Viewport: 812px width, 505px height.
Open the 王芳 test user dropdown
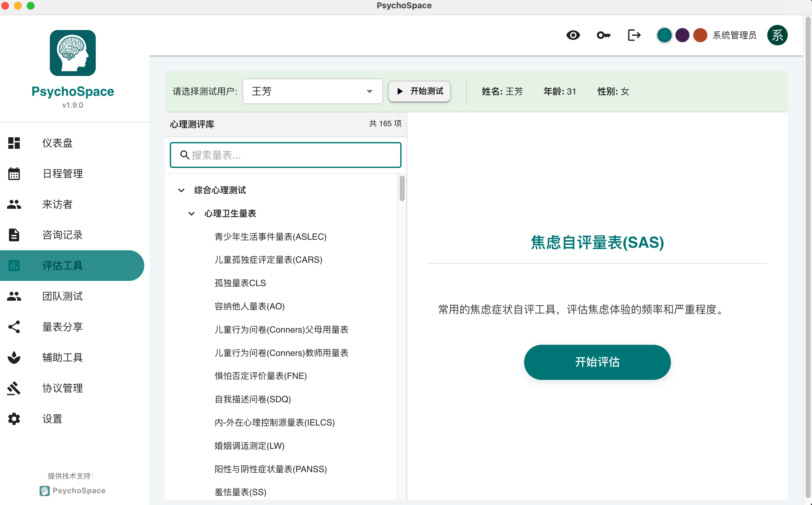coord(312,91)
